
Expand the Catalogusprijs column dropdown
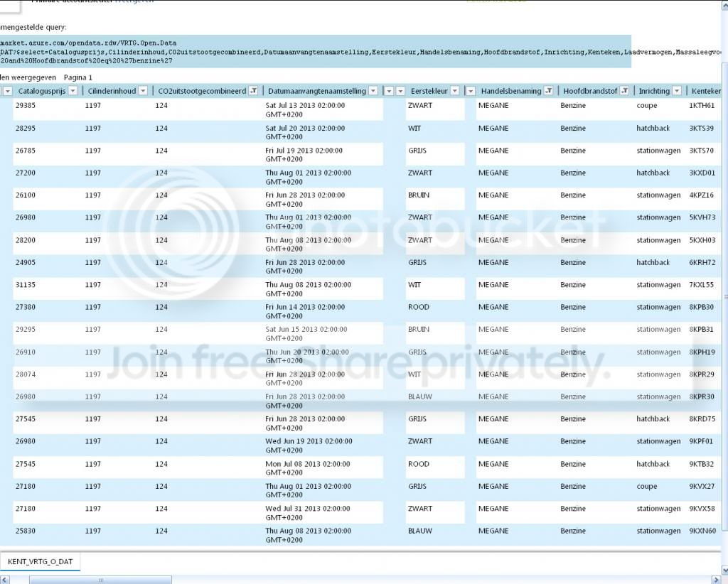(x=74, y=91)
